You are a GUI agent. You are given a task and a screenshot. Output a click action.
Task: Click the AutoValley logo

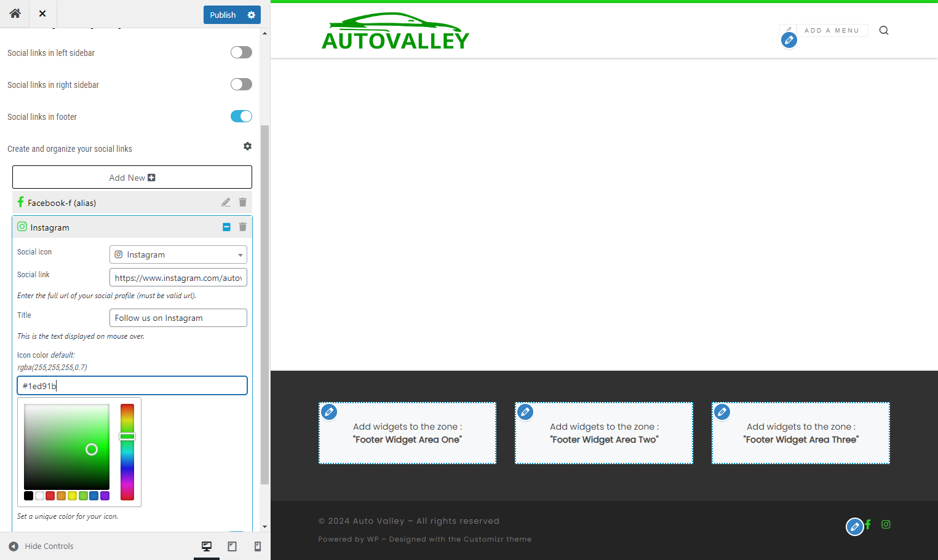point(395,31)
